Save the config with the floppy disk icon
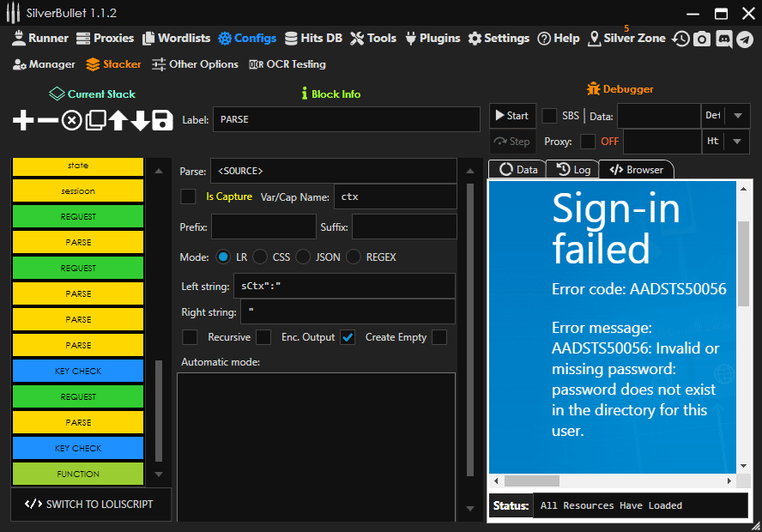762x532 pixels. [x=162, y=120]
